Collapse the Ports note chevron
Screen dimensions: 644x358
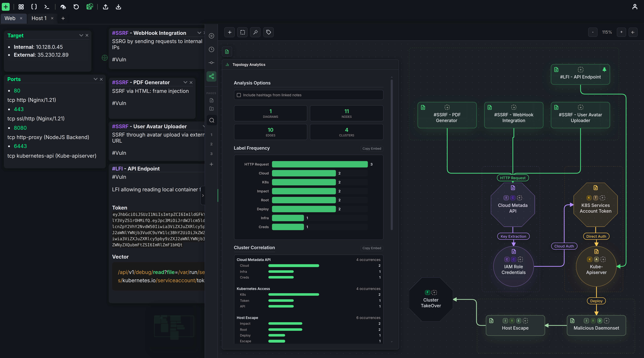coord(95,79)
